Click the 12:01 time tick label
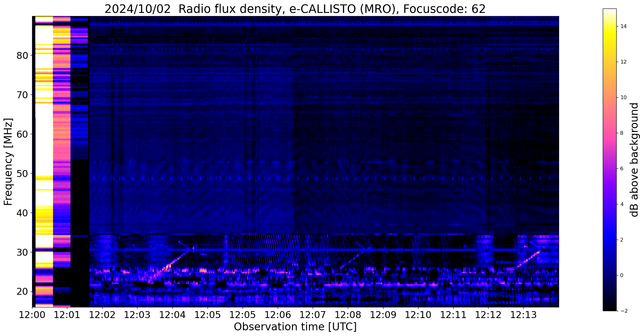644x336 pixels. point(67,315)
